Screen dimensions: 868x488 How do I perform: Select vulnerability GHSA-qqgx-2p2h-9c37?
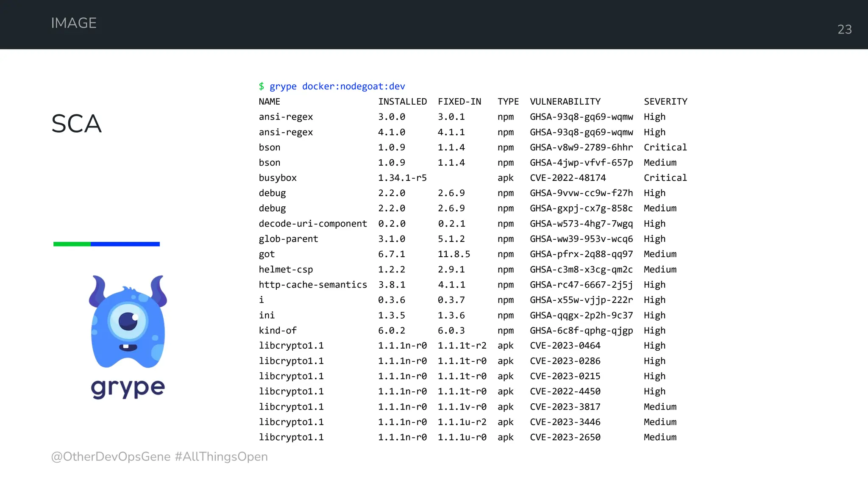click(x=581, y=315)
